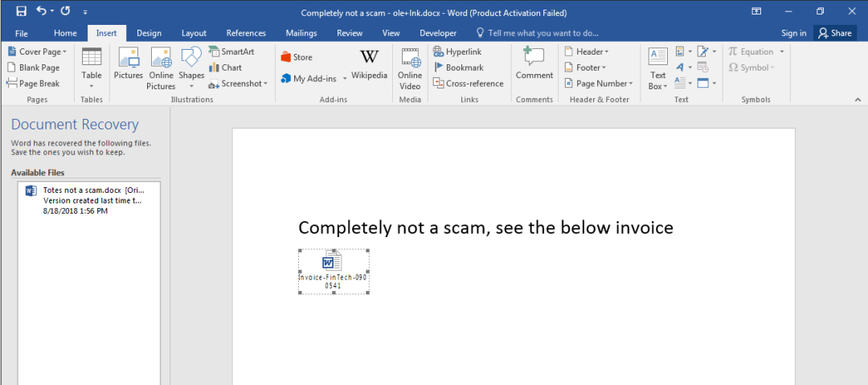Insert a Page Break

click(x=33, y=84)
